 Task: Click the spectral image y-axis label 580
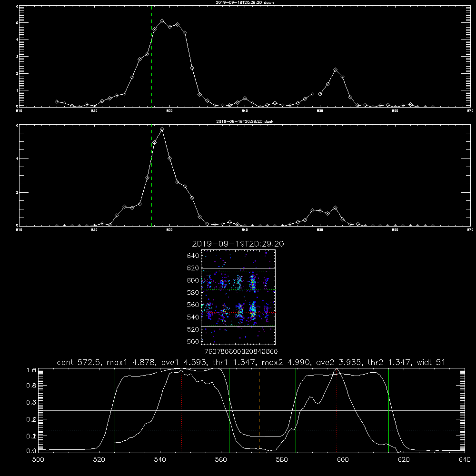pos(193,293)
